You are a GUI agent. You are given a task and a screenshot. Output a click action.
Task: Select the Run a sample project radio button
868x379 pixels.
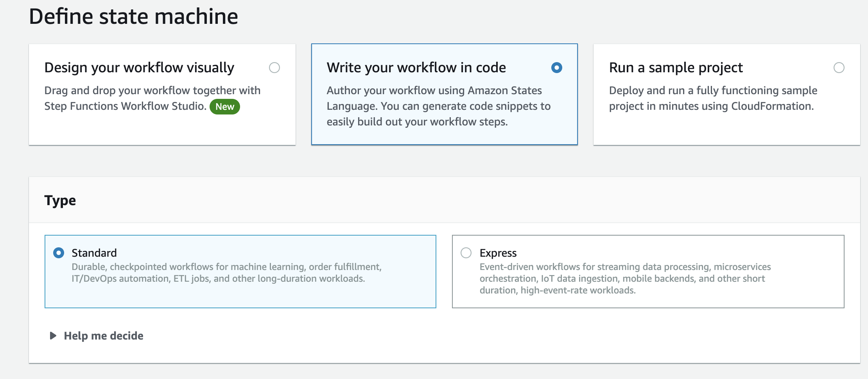[839, 68]
